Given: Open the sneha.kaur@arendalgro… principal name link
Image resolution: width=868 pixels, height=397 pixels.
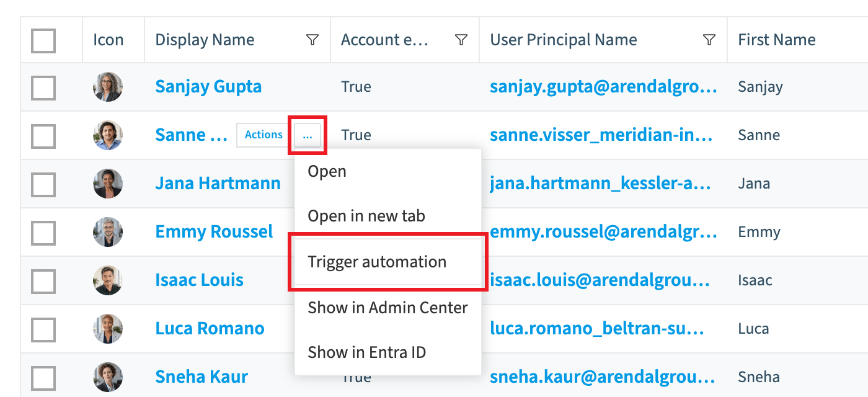Looking at the screenshot, I should (x=602, y=377).
